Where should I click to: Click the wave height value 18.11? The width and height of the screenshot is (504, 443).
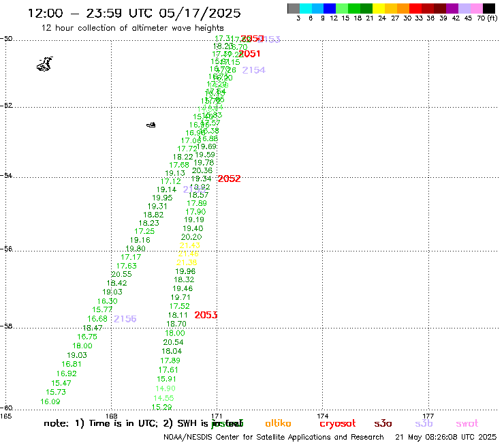click(178, 316)
